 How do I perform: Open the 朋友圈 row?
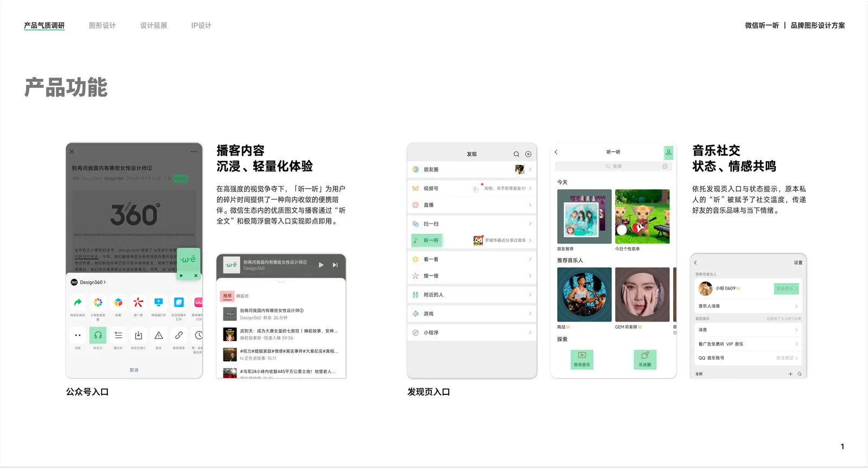coord(472,170)
